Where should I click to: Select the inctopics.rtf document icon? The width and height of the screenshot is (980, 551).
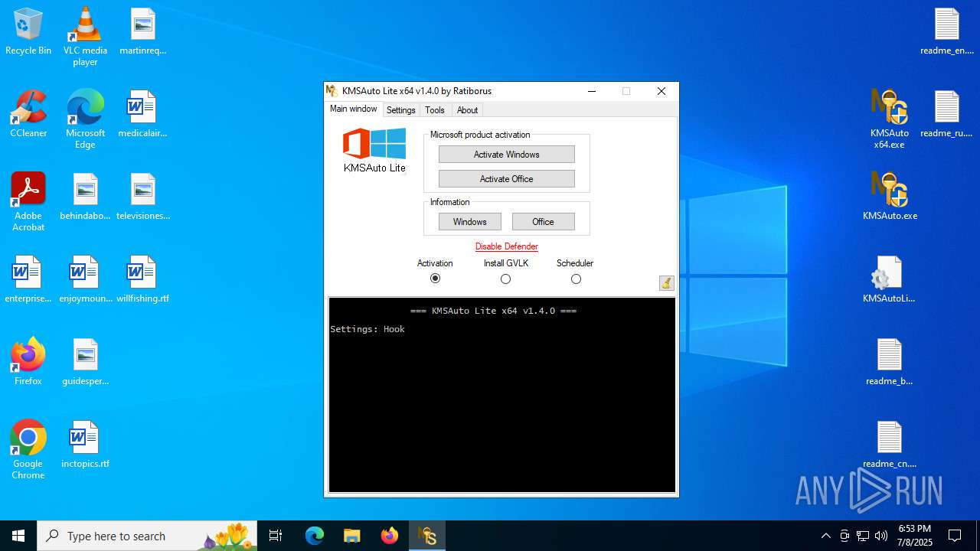pyautogui.click(x=85, y=445)
